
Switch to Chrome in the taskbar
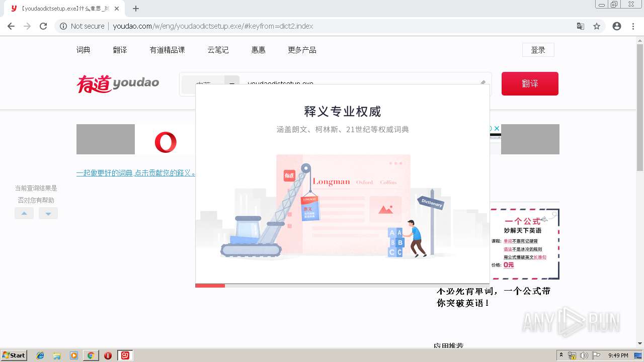[91, 355]
